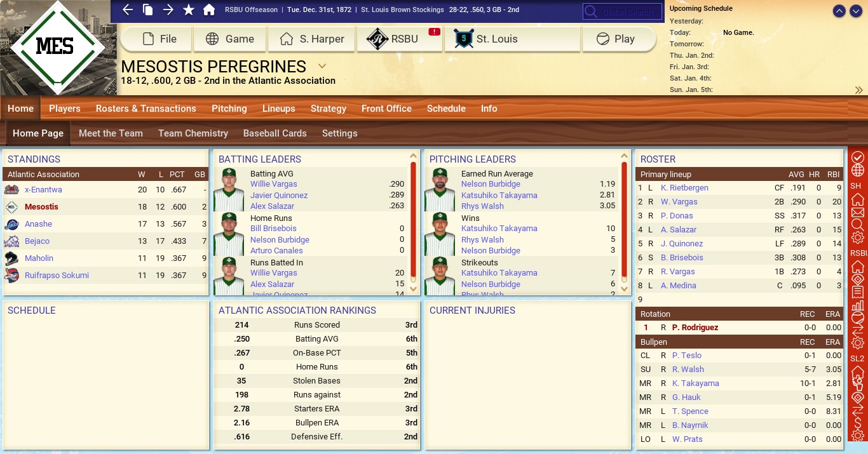Click the copy pages icon in top bar
The height and width of the screenshot is (454, 868).
(x=147, y=10)
